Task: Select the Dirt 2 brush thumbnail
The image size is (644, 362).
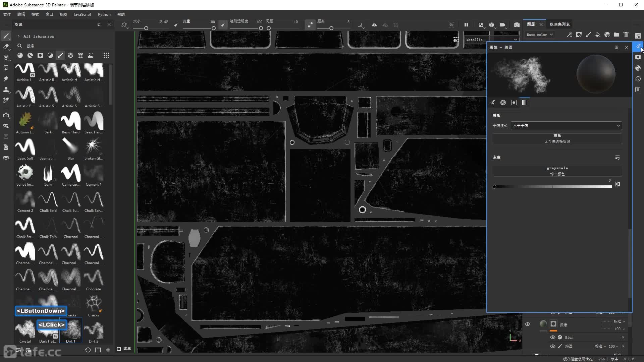Action: [94, 330]
